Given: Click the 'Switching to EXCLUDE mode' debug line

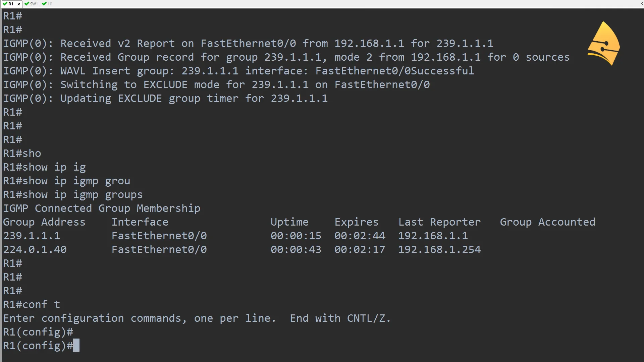Looking at the screenshot, I should coord(216,85).
